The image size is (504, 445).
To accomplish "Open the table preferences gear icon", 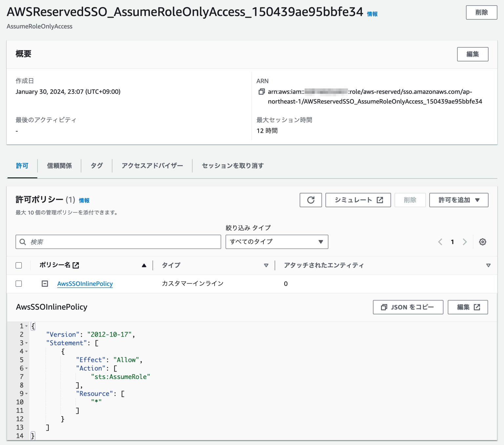I will click(x=482, y=242).
